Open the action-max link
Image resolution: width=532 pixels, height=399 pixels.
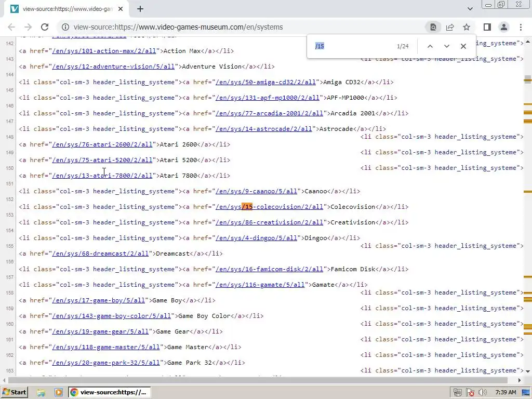click(x=104, y=51)
